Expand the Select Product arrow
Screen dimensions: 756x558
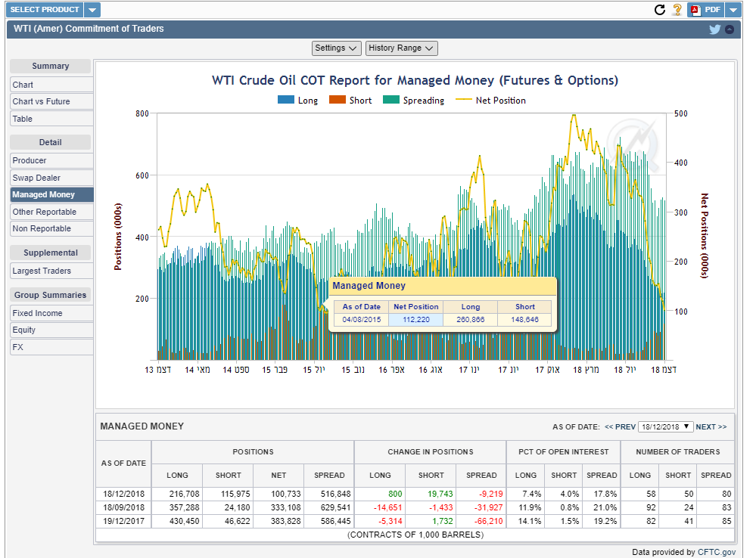point(92,10)
